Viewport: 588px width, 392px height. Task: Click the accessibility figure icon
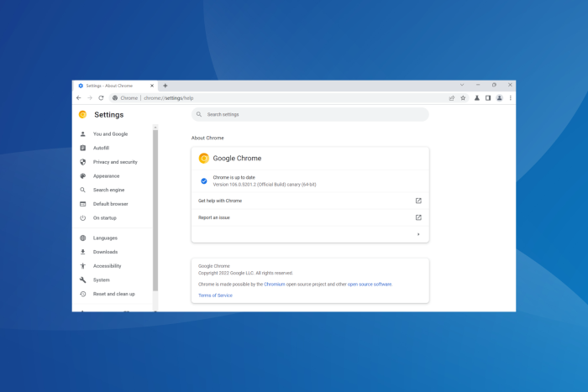point(83,266)
